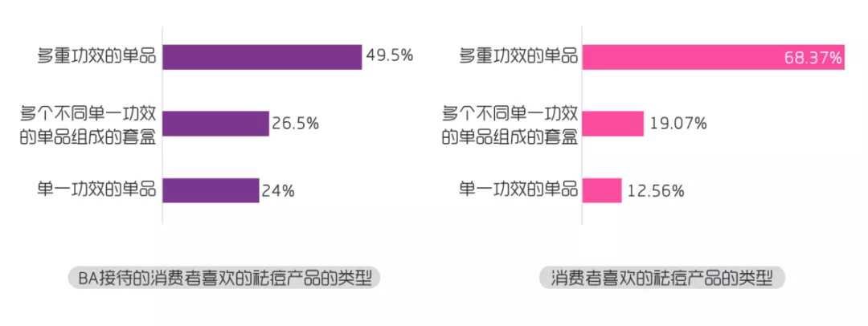868x326 pixels.
Task: Click the right chart's 单一功效的单品 label
Action: click(x=518, y=190)
